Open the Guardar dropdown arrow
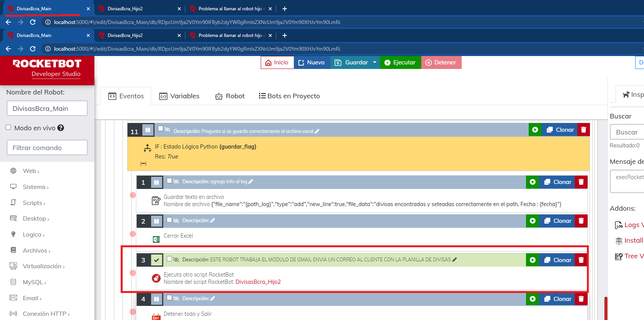 point(375,62)
